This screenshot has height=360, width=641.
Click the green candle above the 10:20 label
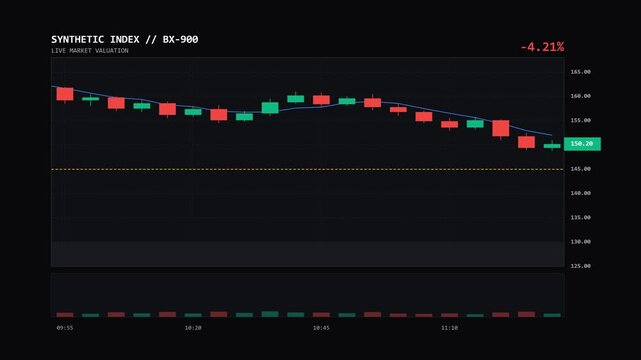pyautogui.click(x=193, y=112)
